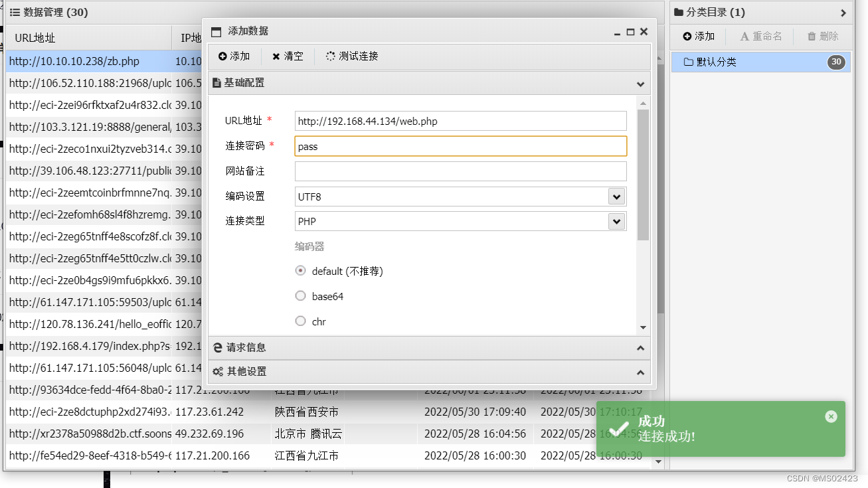Select the default (不推荐) encoder radio
The image size is (868, 488).
coord(301,271)
